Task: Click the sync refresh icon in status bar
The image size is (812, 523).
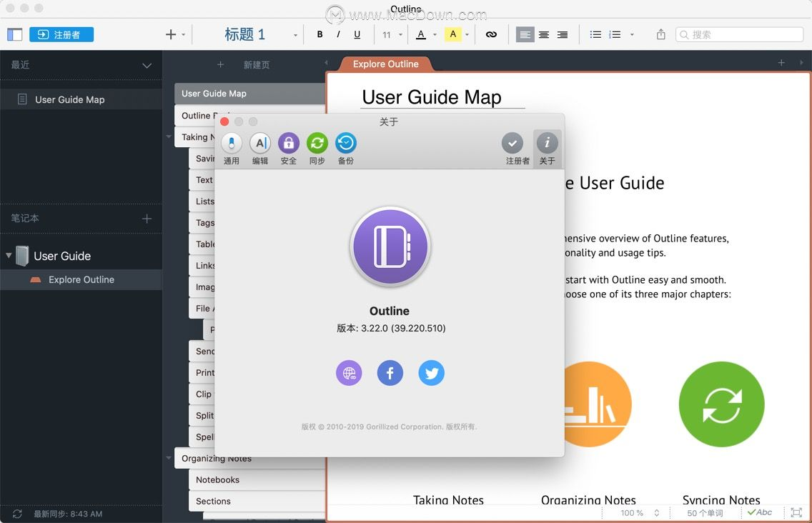Action: click(x=17, y=514)
